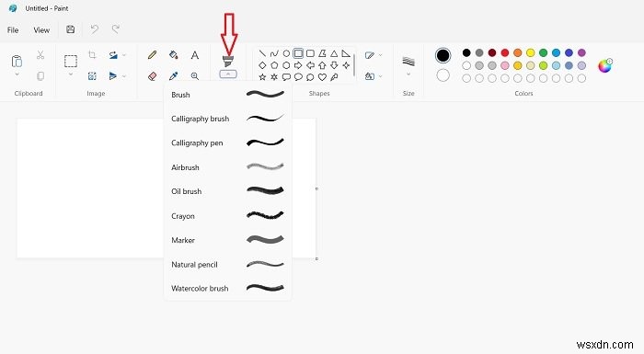Click the Brushes tool icon
The image size is (644, 354).
click(x=228, y=61)
